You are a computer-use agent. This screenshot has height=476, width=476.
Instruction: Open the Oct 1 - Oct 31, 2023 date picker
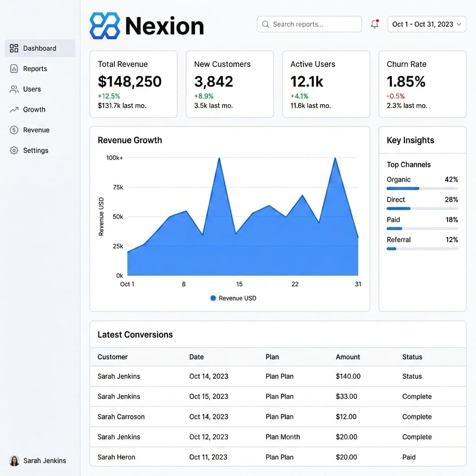coord(427,24)
